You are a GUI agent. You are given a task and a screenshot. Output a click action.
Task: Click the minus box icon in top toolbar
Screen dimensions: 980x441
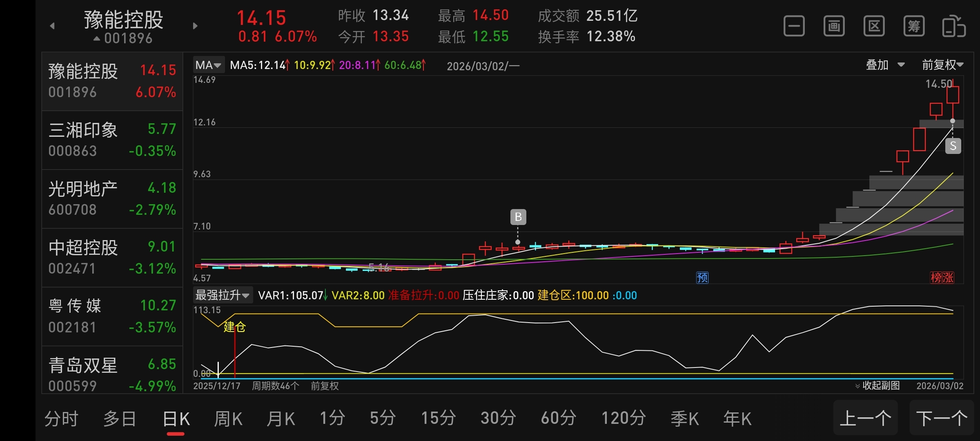794,27
